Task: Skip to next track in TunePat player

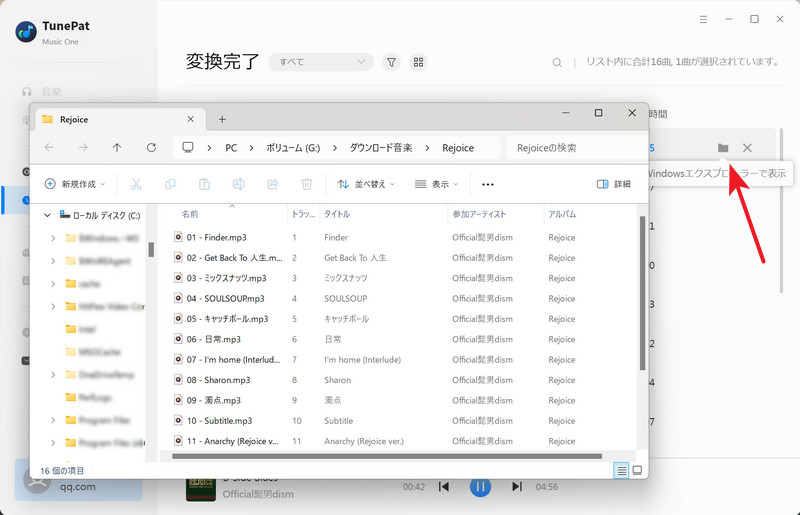Action: coord(517,486)
